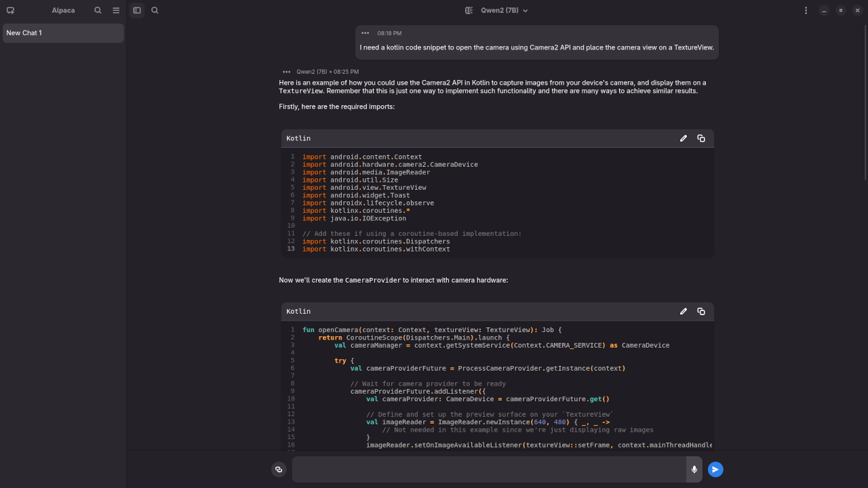
Task: Attach a file using the link icon
Action: click(x=279, y=469)
